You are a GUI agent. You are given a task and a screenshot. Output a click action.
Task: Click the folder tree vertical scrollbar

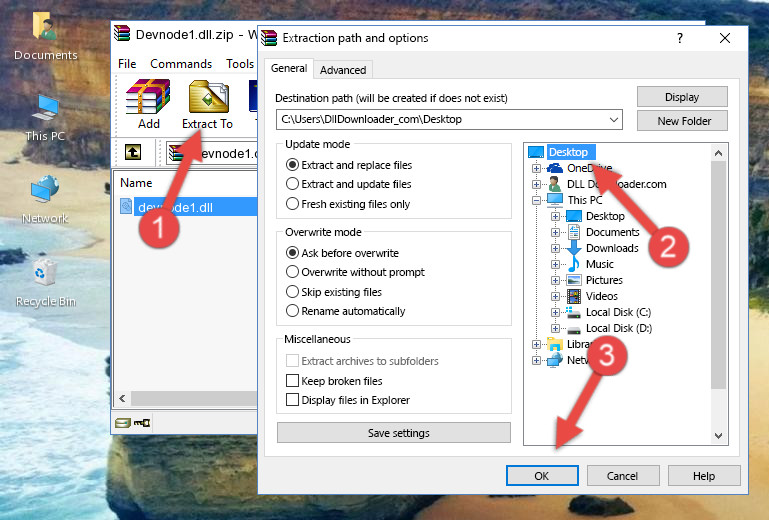click(x=718, y=275)
